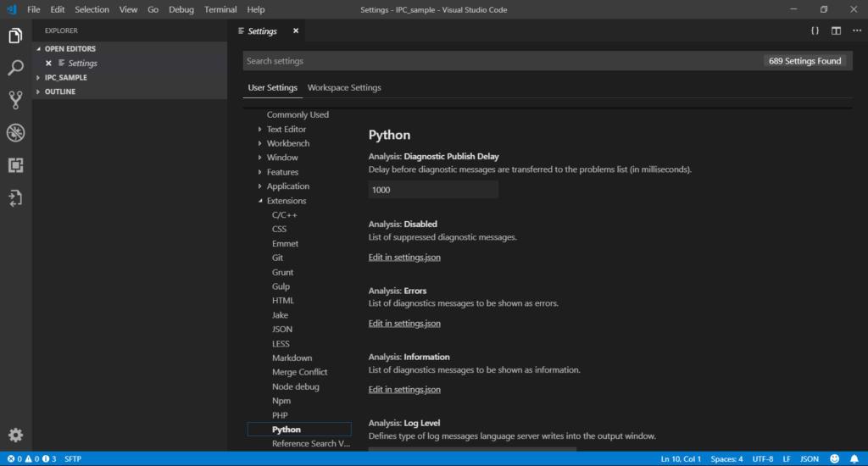Open the Source Control view
This screenshot has width=868, height=466.
click(15, 100)
